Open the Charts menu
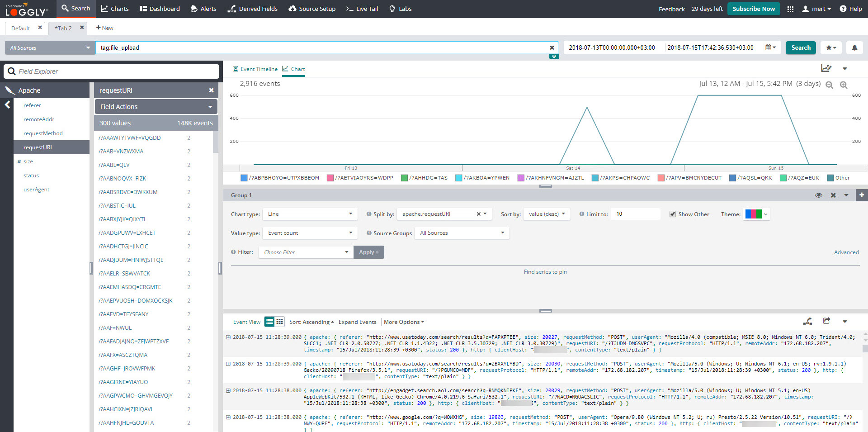Screen dimensions: 868x432 (114, 9)
